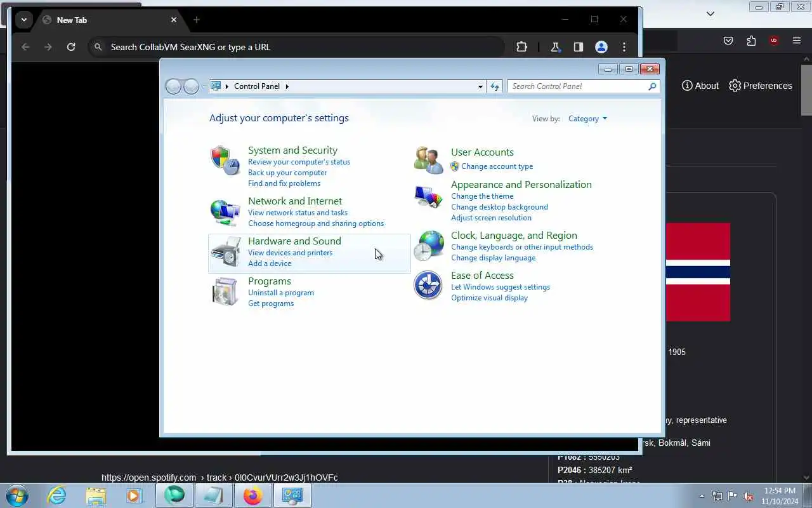Click the Hardware and Sound printer icon
Screen dimensions: 812x508
click(225, 252)
